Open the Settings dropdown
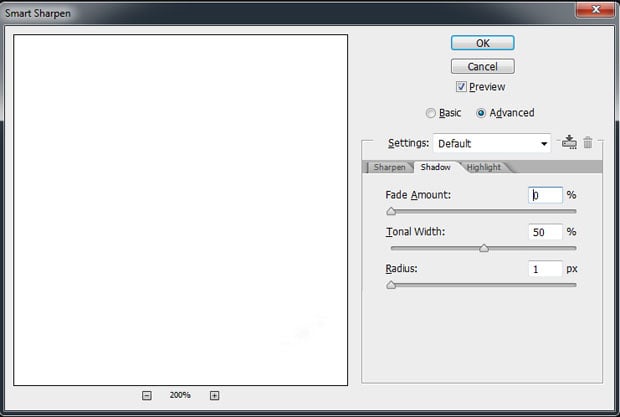Image resolution: width=620 pixels, height=417 pixels. pos(492,143)
